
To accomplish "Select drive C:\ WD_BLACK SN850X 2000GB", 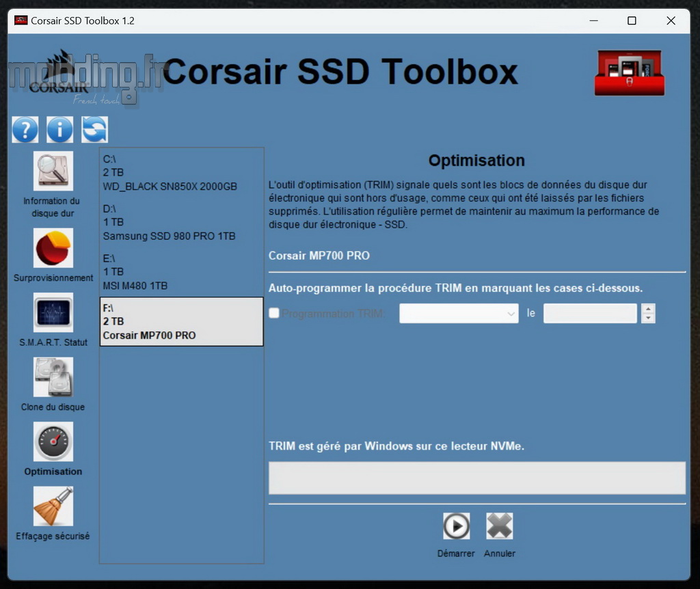I will [181, 173].
